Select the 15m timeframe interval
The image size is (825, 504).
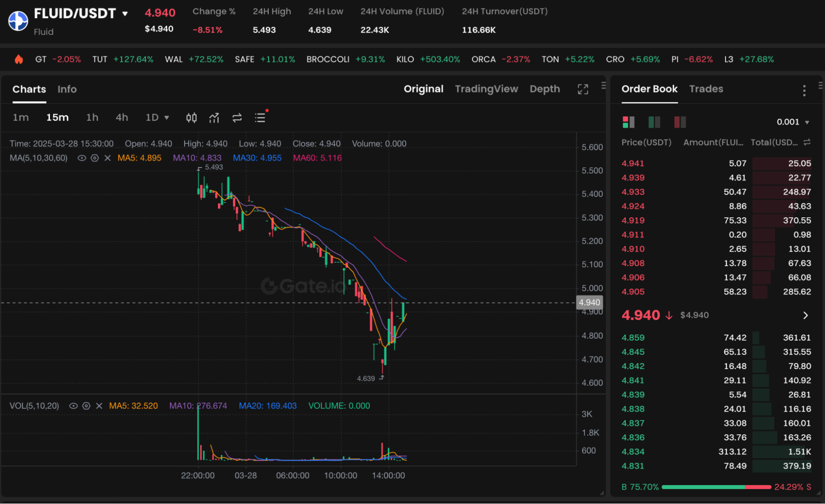coord(57,118)
